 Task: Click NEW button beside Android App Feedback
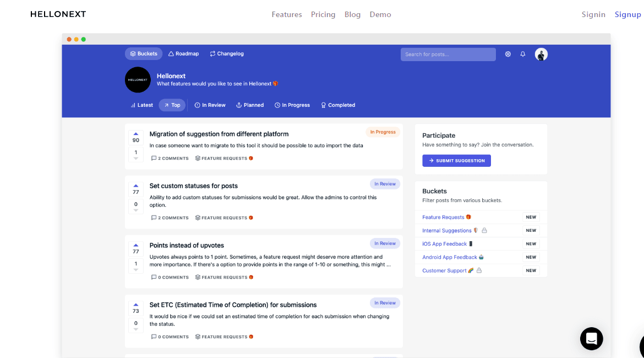point(531,257)
